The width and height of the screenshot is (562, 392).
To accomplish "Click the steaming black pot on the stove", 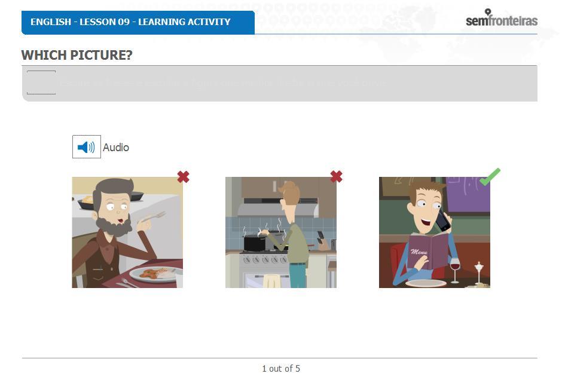I will click(x=255, y=243).
